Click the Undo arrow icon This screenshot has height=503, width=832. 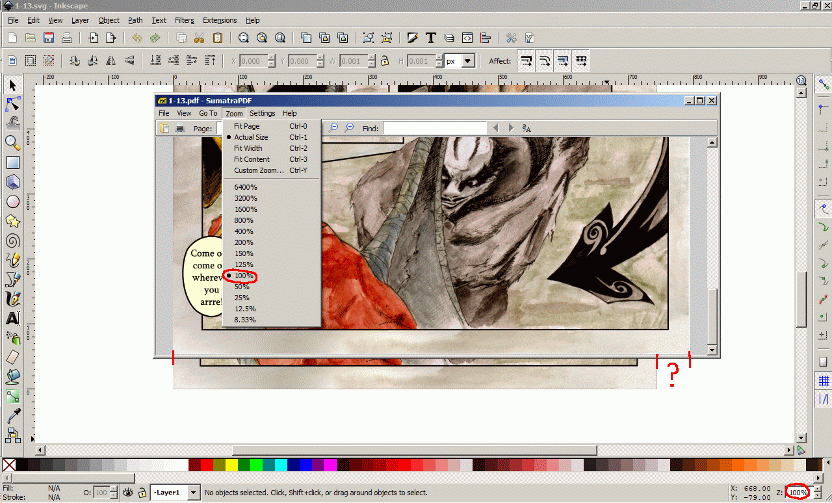[137, 38]
